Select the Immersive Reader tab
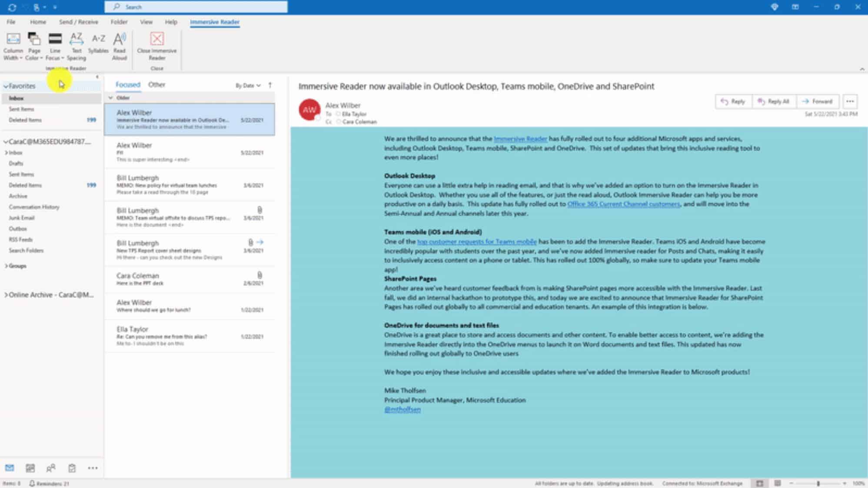 point(215,22)
